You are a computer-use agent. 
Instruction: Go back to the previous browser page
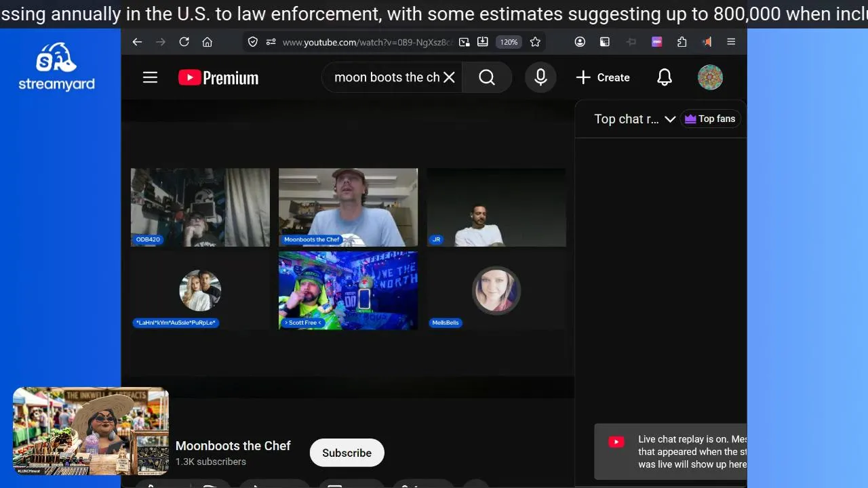coord(137,42)
